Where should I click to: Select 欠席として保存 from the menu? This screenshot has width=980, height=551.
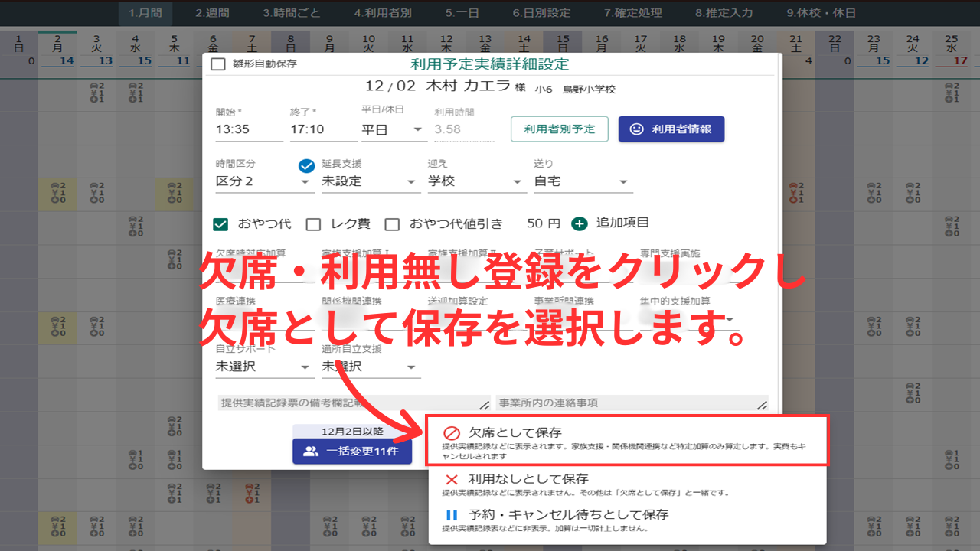tap(627, 441)
